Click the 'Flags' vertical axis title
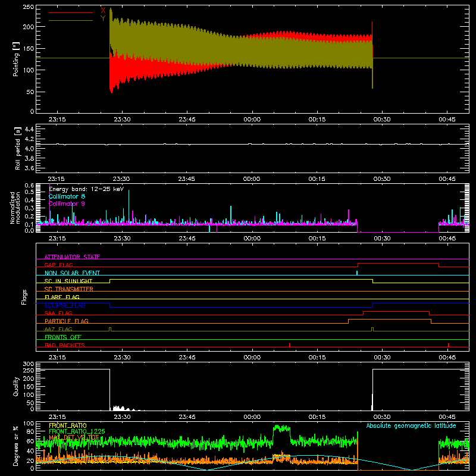Viewport: 476px width, 476px height. 24,297
